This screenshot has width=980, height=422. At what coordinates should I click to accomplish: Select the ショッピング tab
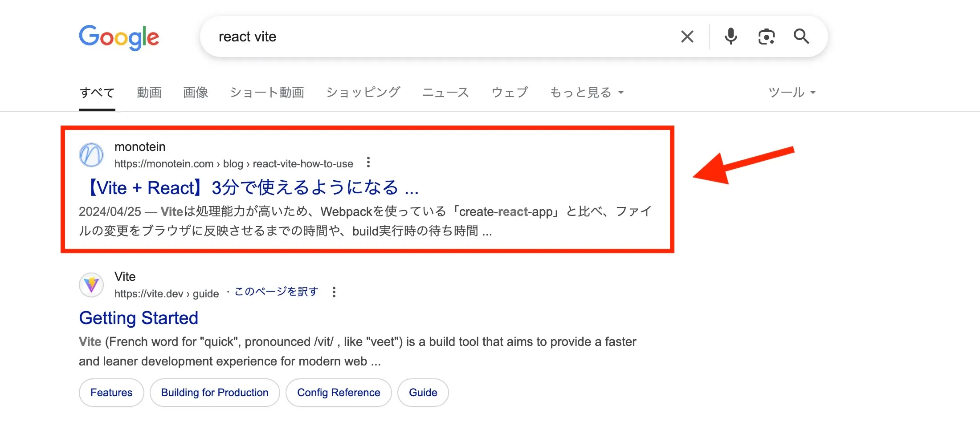pyautogui.click(x=363, y=92)
